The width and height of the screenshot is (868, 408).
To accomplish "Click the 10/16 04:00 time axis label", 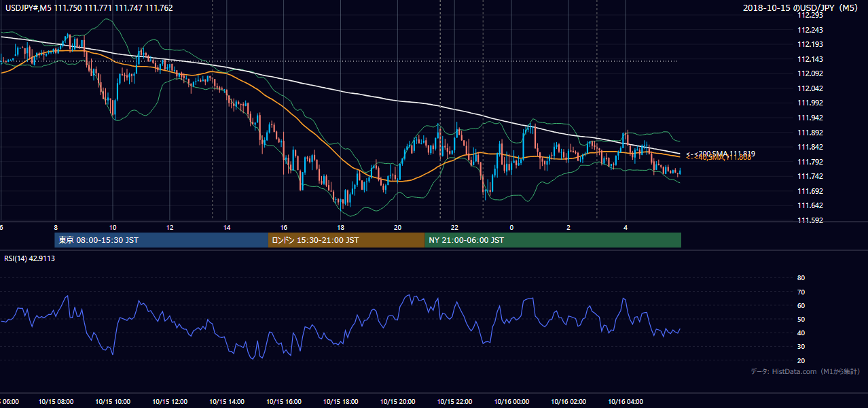I will pos(626,402).
